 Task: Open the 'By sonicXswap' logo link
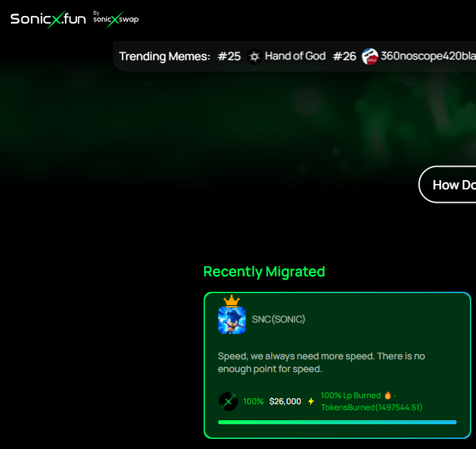pos(116,19)
